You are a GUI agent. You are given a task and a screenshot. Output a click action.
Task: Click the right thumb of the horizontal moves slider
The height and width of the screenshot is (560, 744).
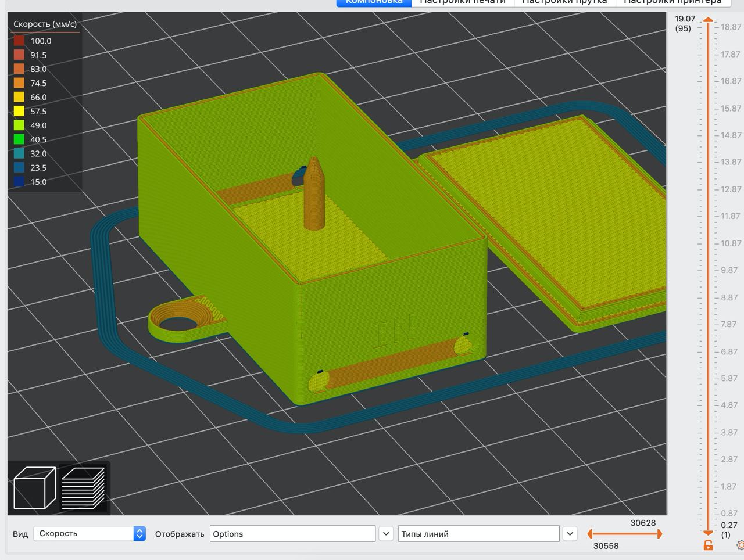pos(660,534)
